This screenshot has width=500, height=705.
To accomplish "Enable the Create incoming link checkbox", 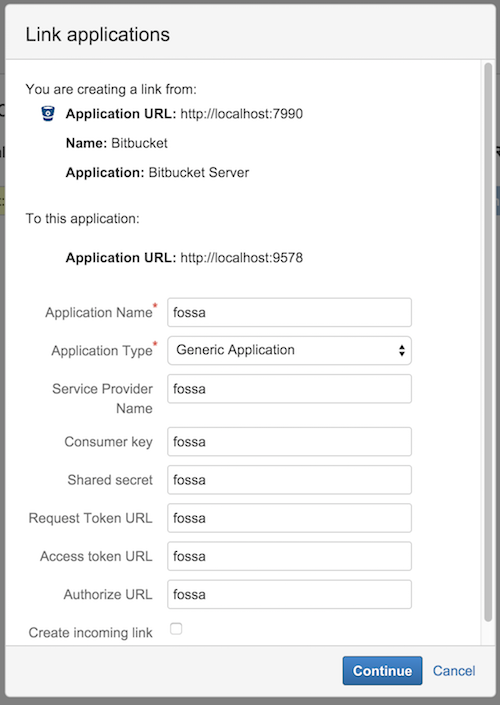I will 176,629.
